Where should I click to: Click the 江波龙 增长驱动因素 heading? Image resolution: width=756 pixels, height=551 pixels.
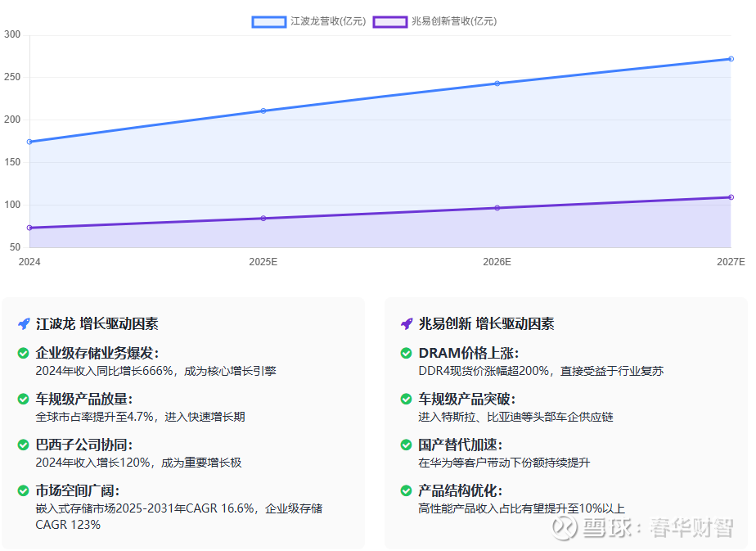(x=97, y=324)
